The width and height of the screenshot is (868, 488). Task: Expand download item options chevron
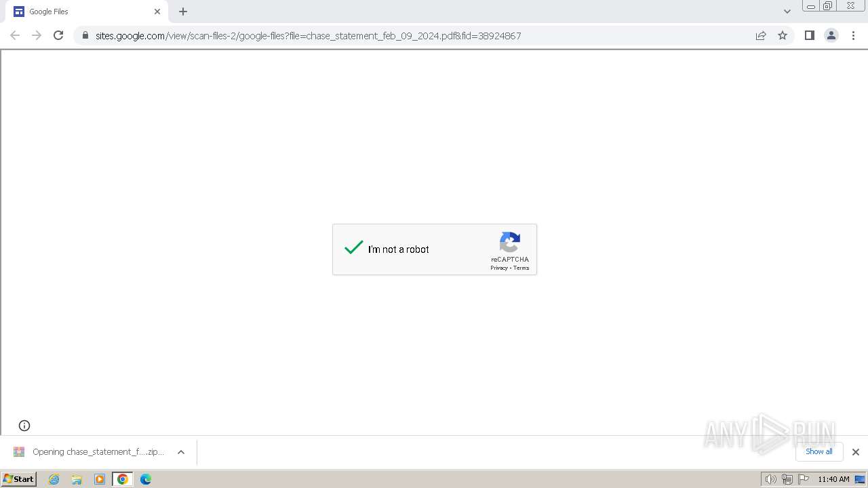[181, 452]
